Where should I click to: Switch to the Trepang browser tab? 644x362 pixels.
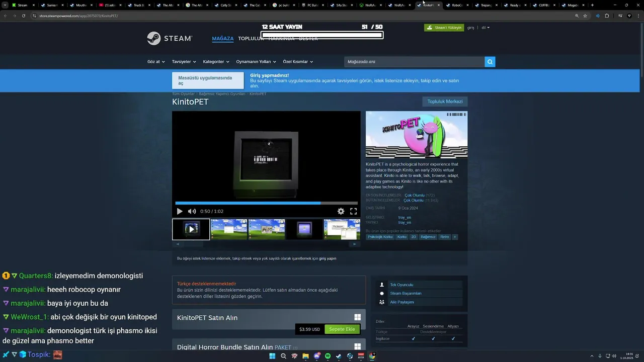486,5
